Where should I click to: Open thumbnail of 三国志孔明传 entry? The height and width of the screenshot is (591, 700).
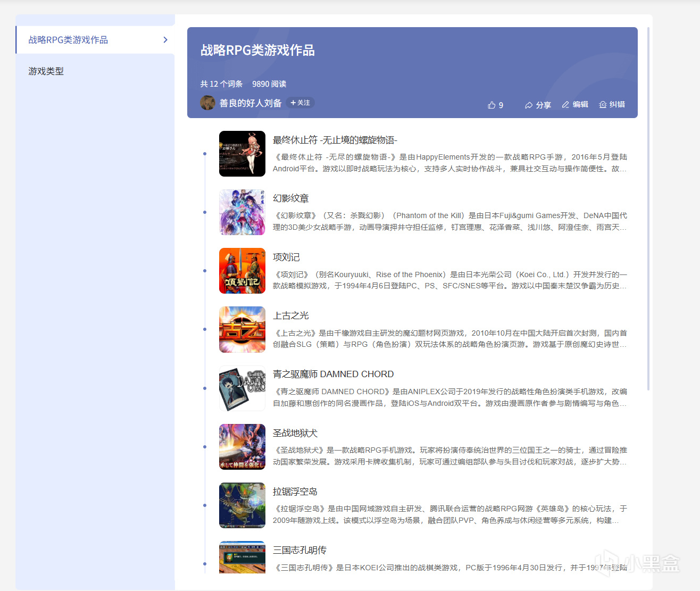pos(242,557)
